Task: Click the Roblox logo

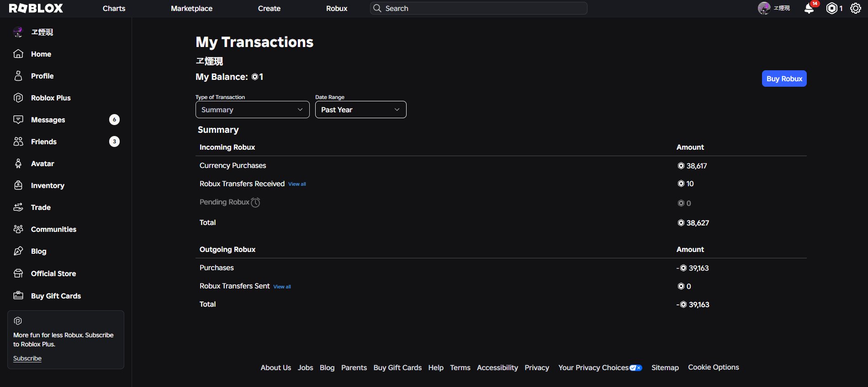Action: pos(36,8)
